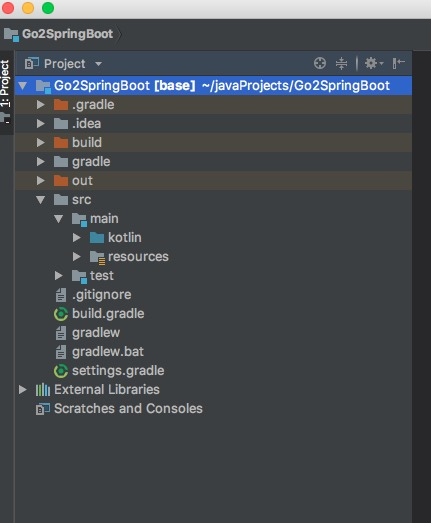Select the out folder name
Viewport: 431px width, 523px height.
[x=82, y=181]
